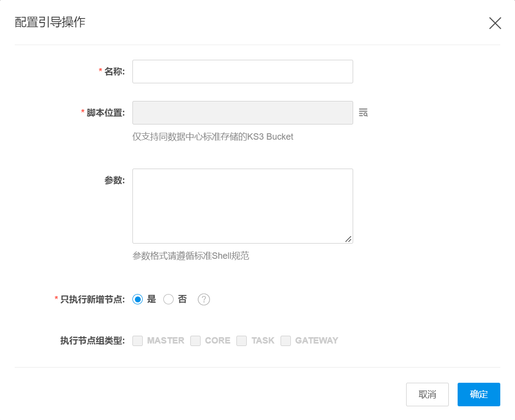Close the 配置引导操作 dialog

coord(495,23)
